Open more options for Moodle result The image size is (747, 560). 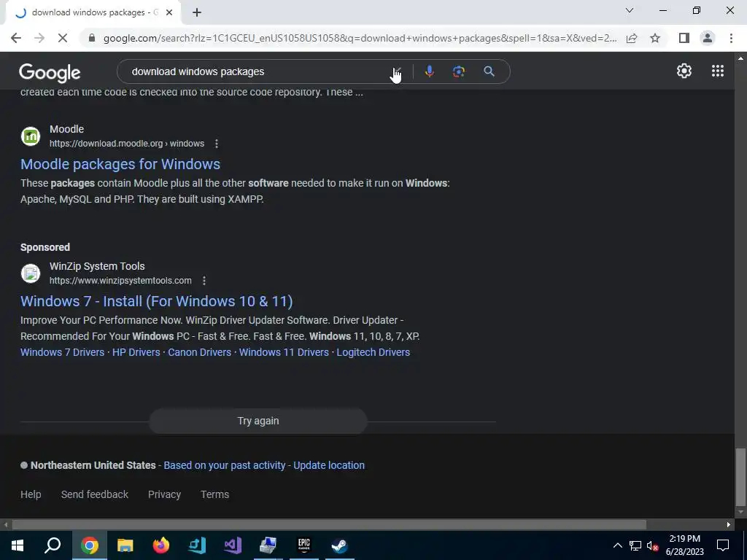coord(217,144)
